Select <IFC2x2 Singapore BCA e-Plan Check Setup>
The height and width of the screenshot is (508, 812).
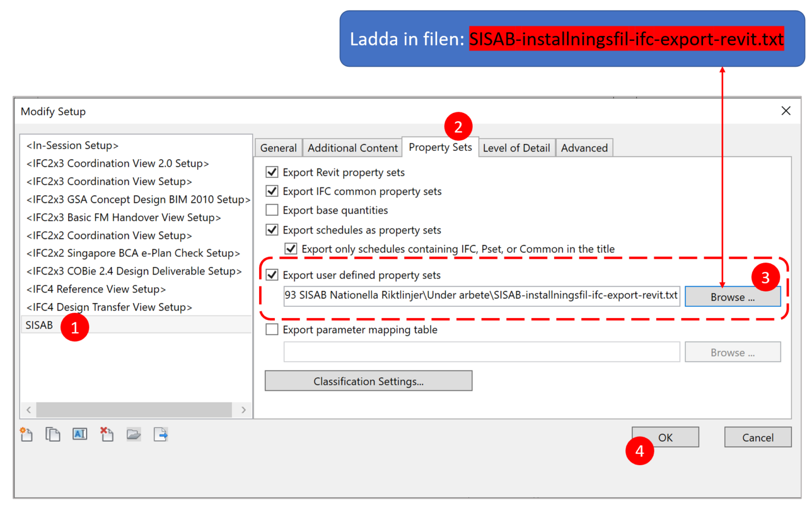click(x=133, y=253)
